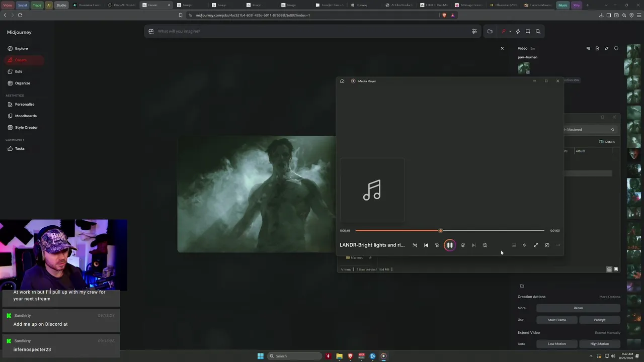
Task: Click the 'What will you imagine?' prompt field
Action: [312, 31]
